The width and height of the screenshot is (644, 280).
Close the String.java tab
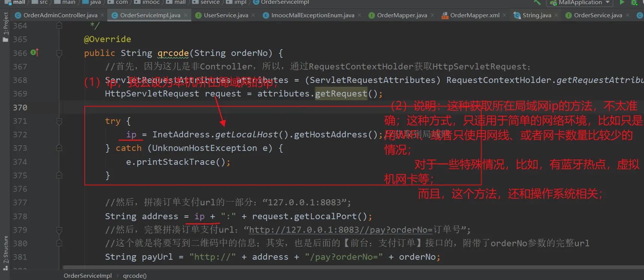[x=556, y=15]
